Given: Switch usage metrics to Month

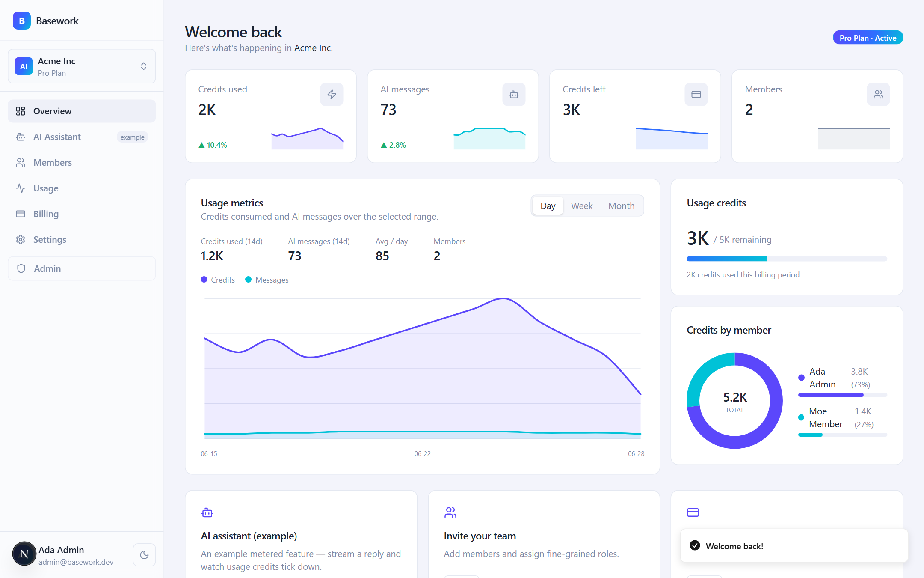Looking at the screenshot, I should [x=621, y=206].
